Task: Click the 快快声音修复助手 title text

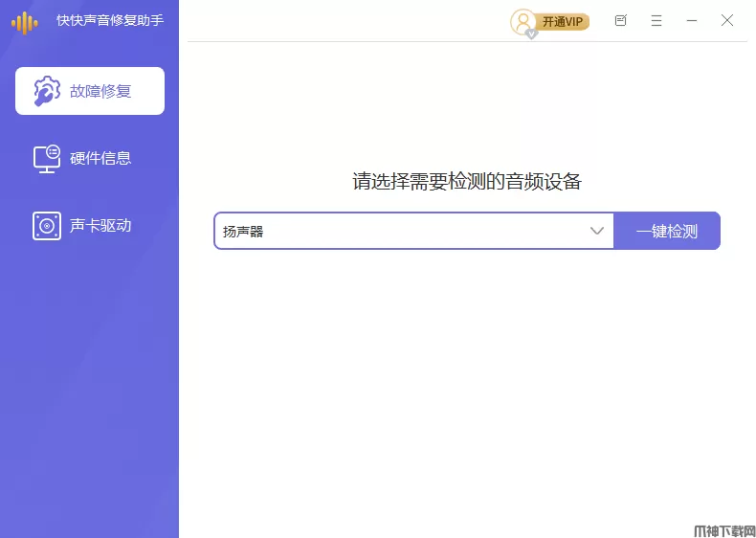Action: click(x=110, y=20)
